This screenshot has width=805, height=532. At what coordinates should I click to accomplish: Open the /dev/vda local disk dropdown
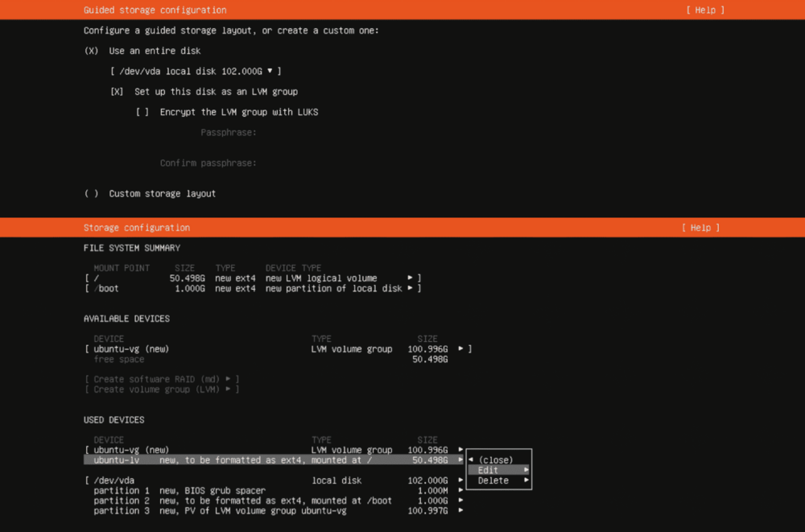tap(196, 71)
